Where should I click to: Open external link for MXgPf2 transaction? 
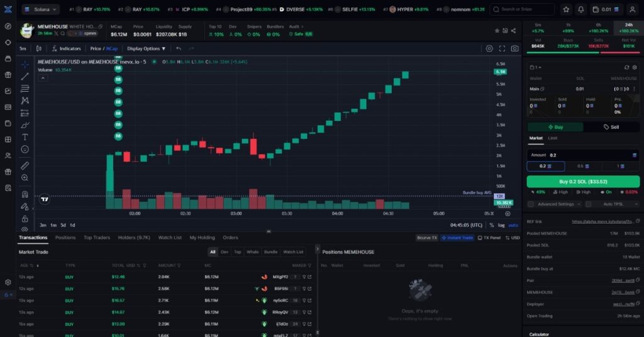[309, 277]
